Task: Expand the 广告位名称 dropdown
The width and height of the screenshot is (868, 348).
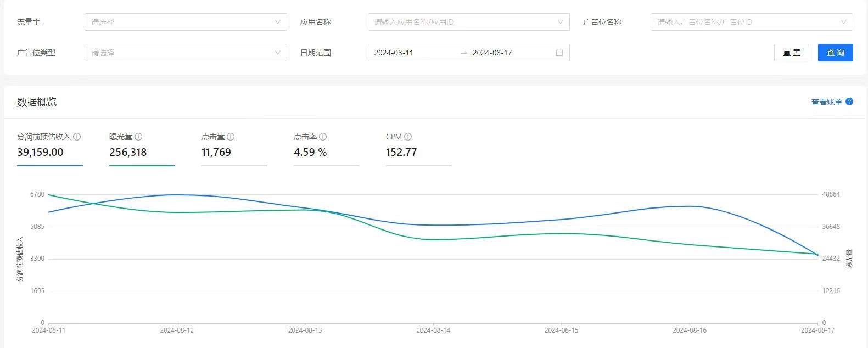Action: [x=751, y=22]
